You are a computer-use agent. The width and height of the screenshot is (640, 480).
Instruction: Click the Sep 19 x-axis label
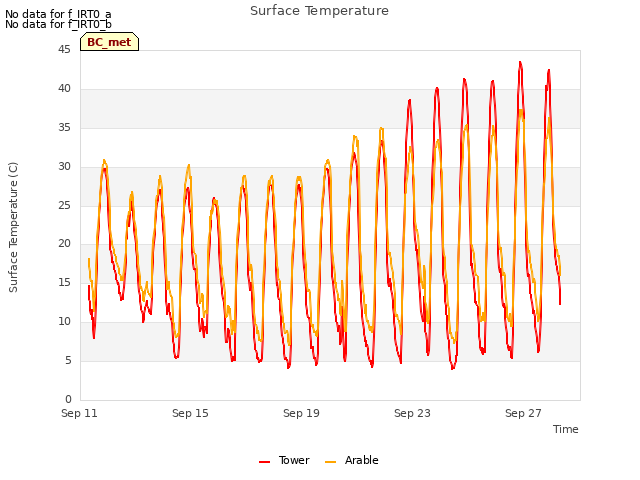click(x=301, y=413)
